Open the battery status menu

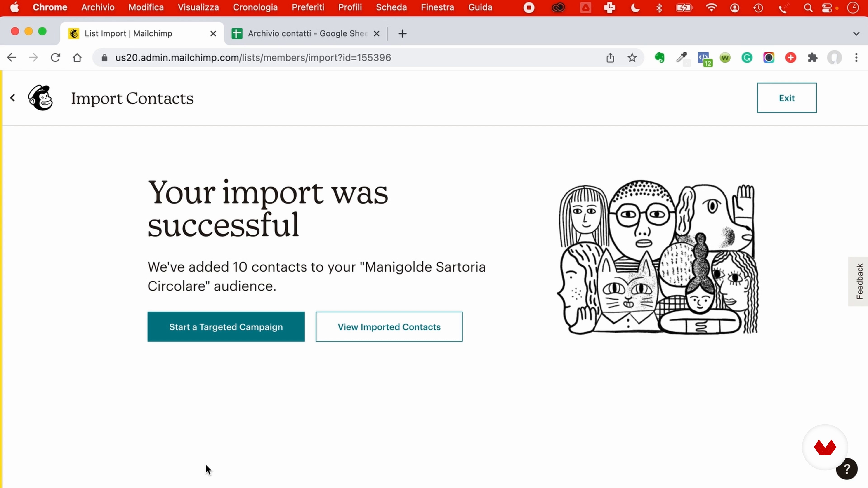(x=684, y=7)
